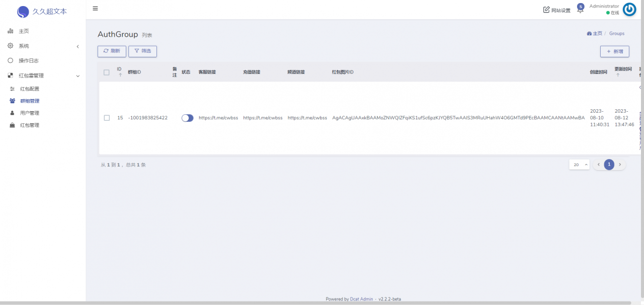
Task: Click the hamburger menu icon in header
Action: point(95,9)
